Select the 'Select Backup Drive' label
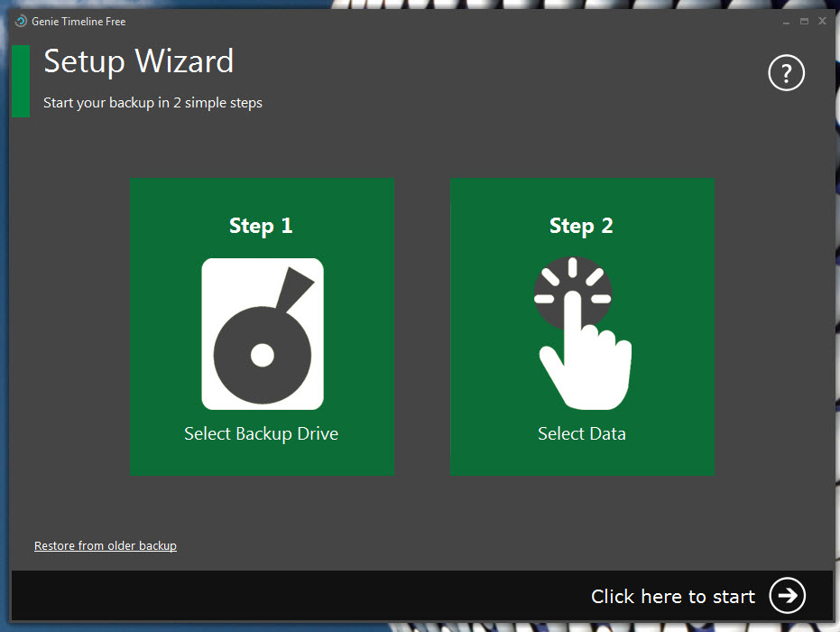The height and width of the screenshot is (632, 840). pos(262,433)
